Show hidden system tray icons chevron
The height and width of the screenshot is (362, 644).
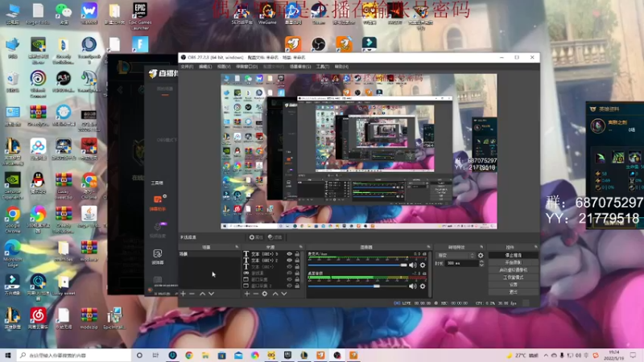tap(546, 356)
